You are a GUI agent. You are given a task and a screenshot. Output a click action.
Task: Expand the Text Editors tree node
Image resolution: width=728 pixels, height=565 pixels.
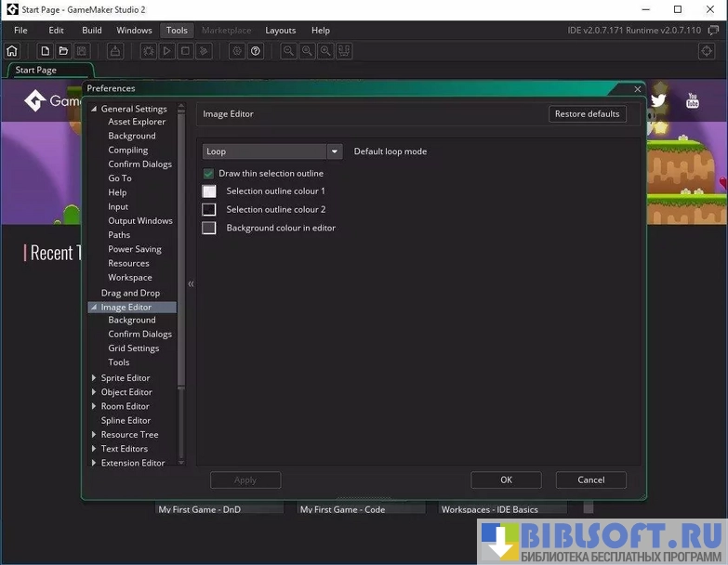coord(94,449)
